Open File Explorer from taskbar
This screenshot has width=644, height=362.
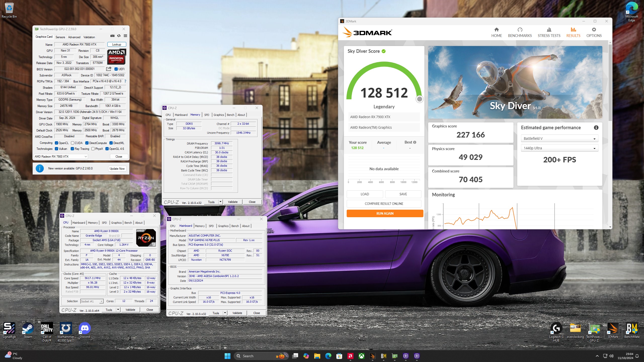[317, 356]
